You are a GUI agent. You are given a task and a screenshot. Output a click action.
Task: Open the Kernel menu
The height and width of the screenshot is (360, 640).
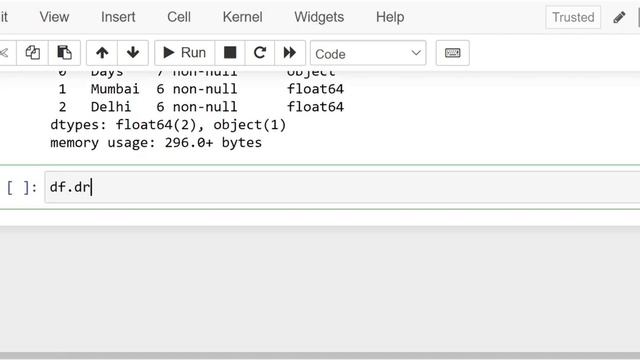pyautogui.click(x=242, y=17)
